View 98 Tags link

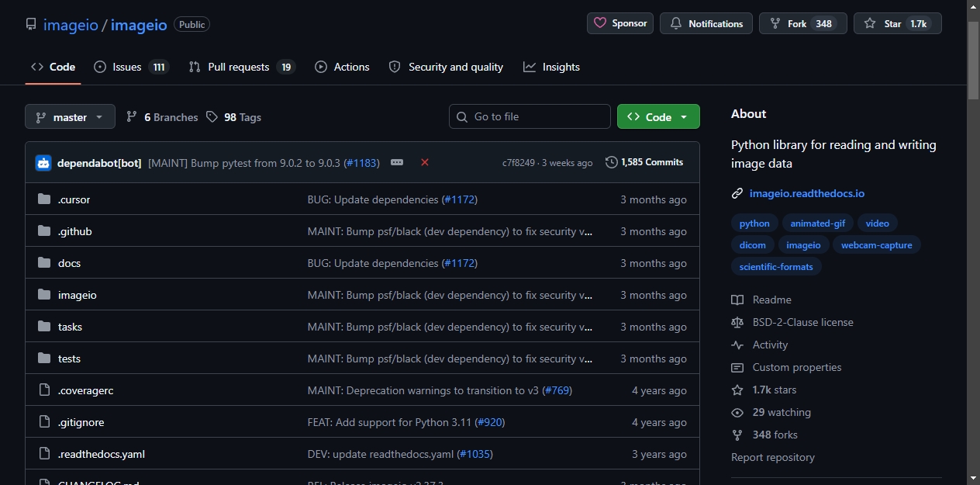point(233,117)
